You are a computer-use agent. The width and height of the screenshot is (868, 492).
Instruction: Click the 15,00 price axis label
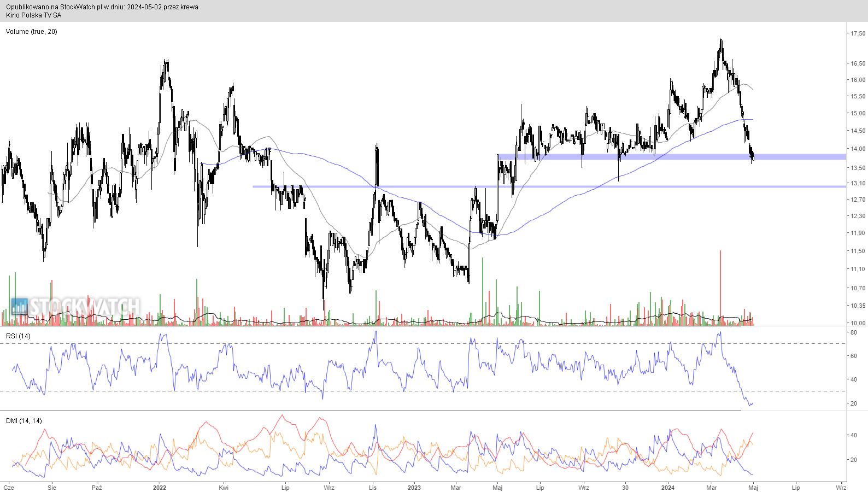(x=858, y=114)
